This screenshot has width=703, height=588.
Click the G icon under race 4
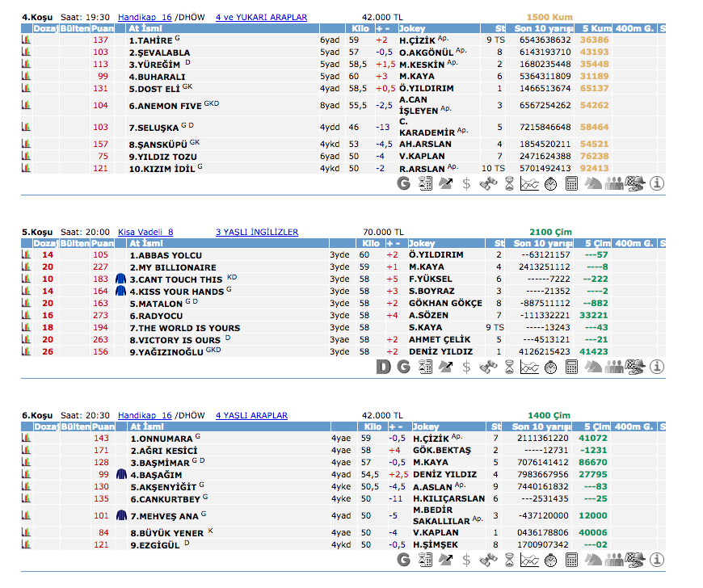tap(404, 183)
